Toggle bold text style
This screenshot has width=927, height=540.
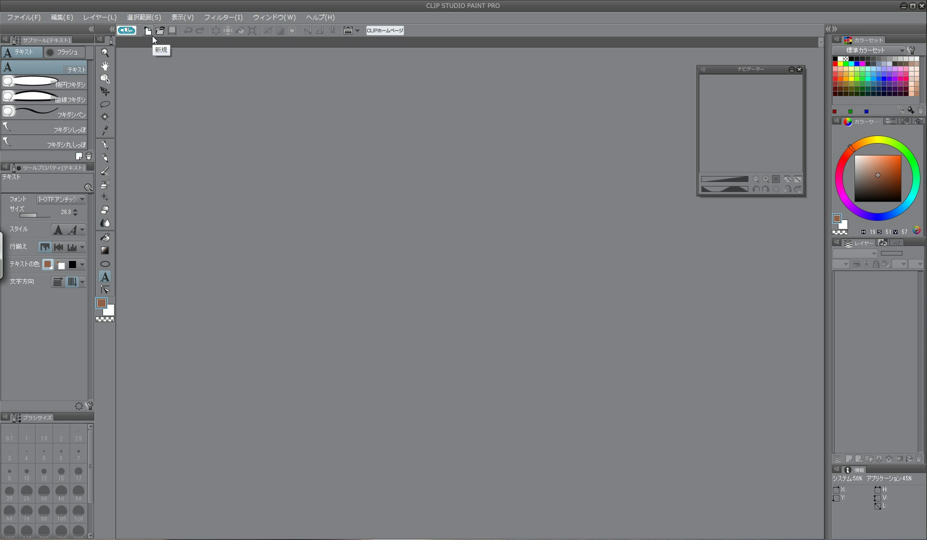click(57, 230)
